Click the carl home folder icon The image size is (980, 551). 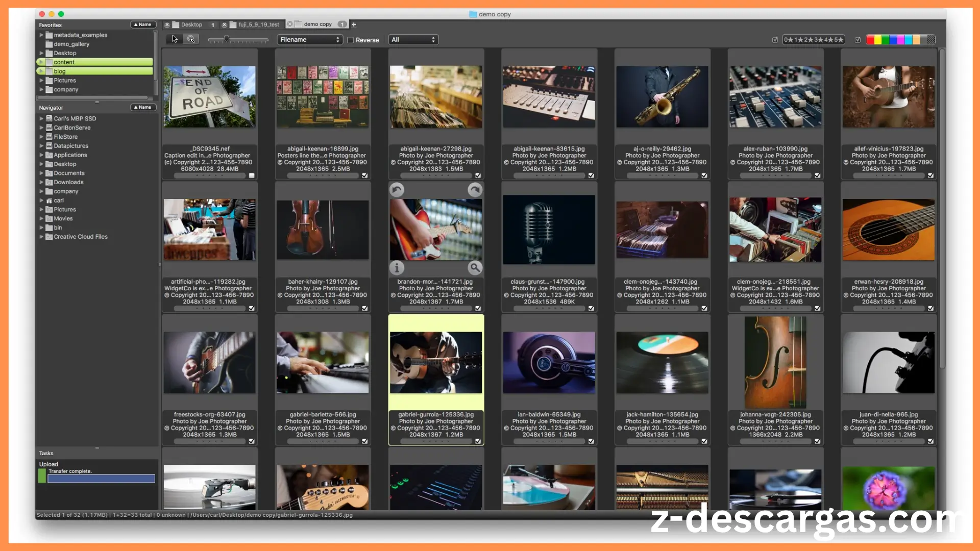49,201
